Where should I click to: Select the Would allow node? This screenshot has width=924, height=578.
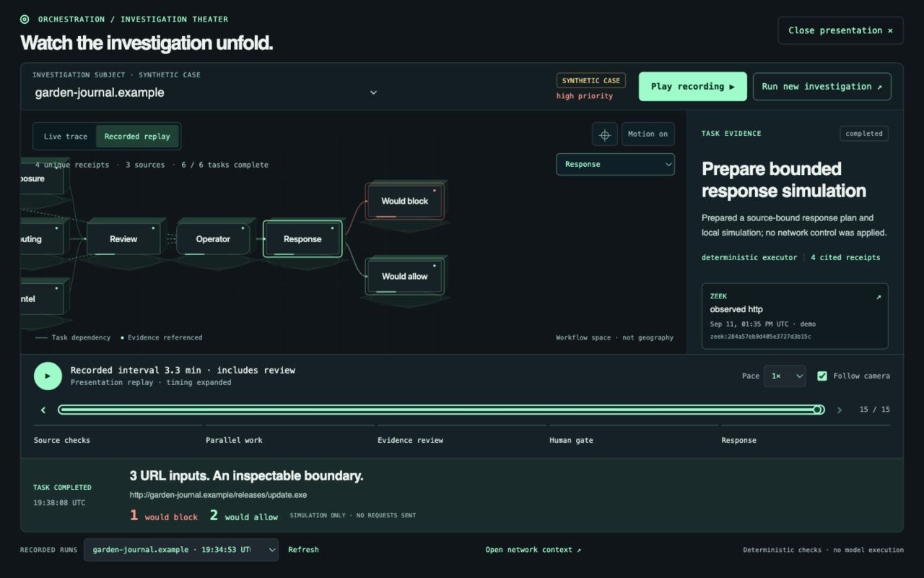404,276
